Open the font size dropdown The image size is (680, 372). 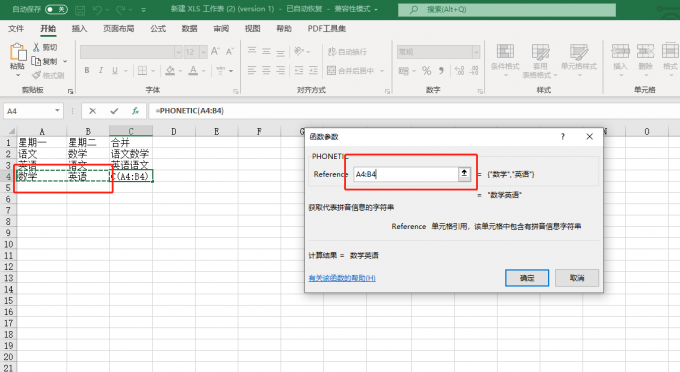(203, 52)
